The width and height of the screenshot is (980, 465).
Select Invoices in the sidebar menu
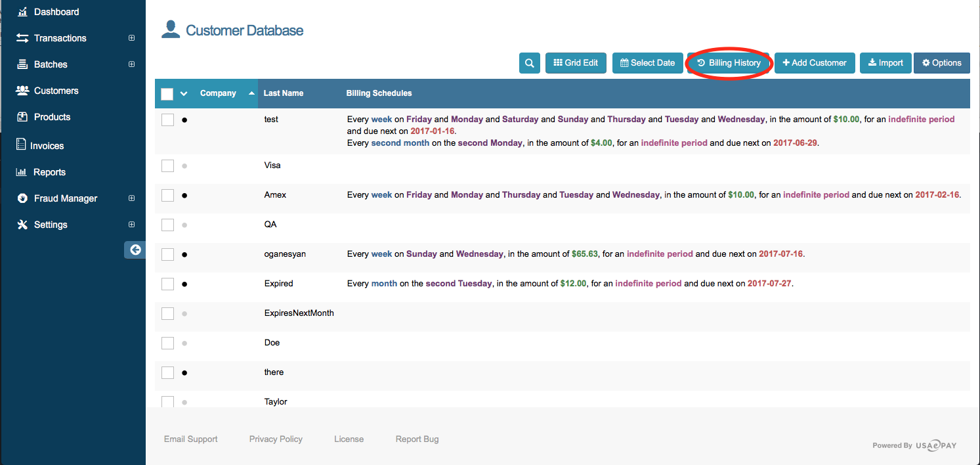click(x=45, y=145)
